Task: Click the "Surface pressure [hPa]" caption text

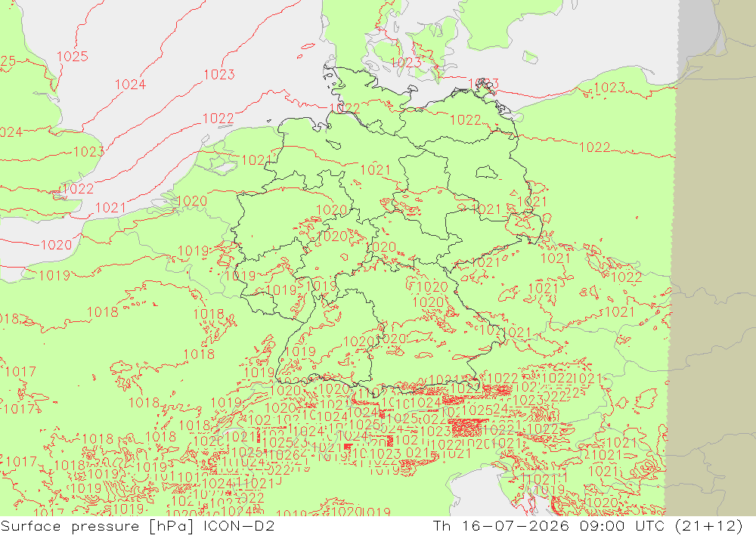Action: point(98,526)
